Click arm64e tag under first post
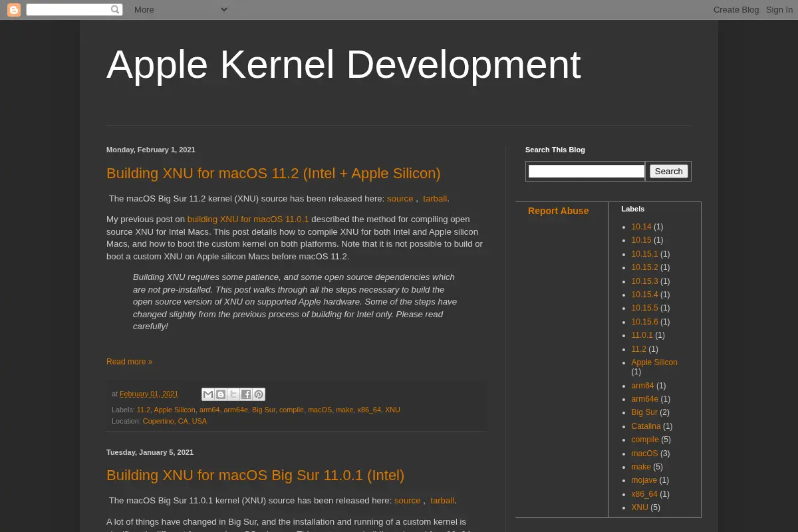Viewport: 798px width, 532px height. click(x=235, y=410)
